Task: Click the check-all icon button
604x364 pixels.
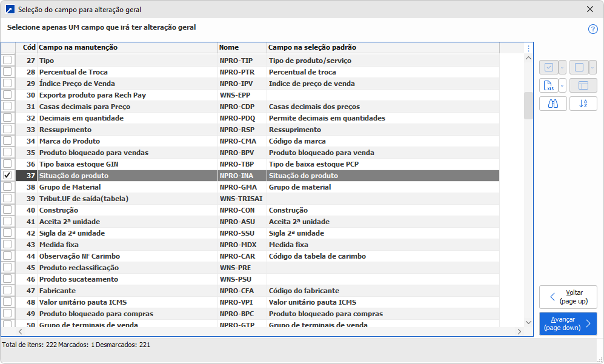Action: click(x=548, y=67)
